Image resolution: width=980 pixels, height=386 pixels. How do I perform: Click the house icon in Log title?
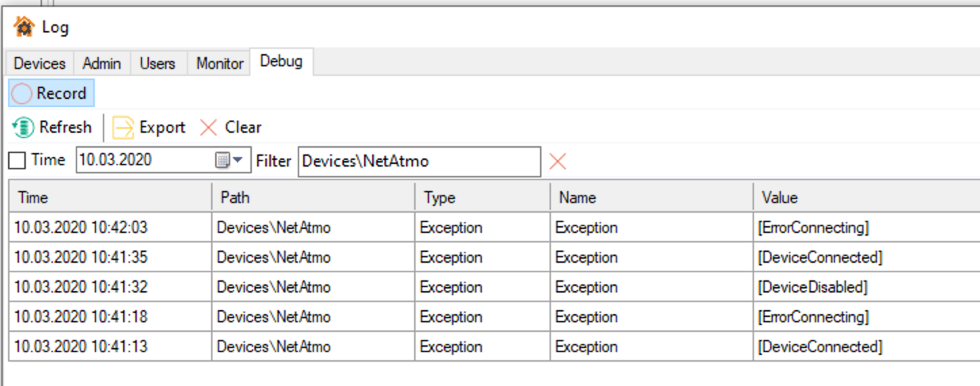click(x=24, y=27)
